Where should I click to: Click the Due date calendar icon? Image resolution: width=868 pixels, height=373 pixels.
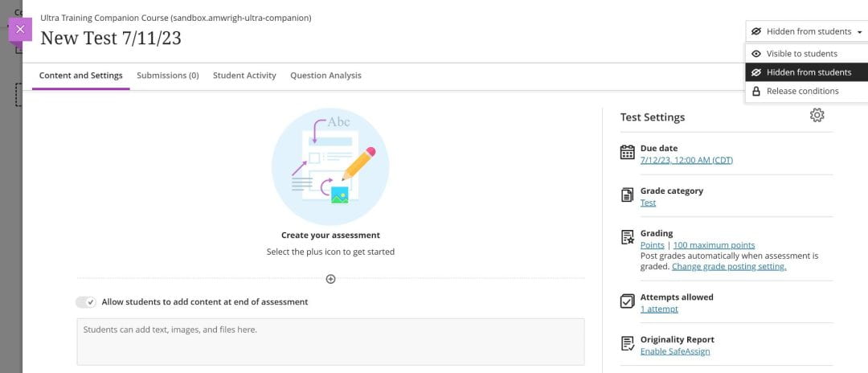pos(628,153)
